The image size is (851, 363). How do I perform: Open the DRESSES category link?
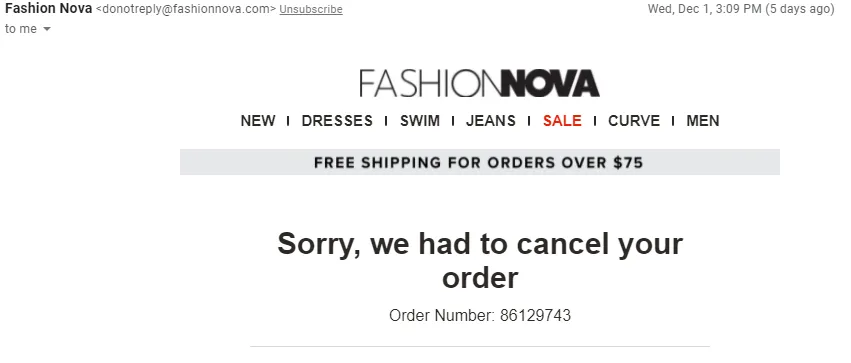click(337, 120)
